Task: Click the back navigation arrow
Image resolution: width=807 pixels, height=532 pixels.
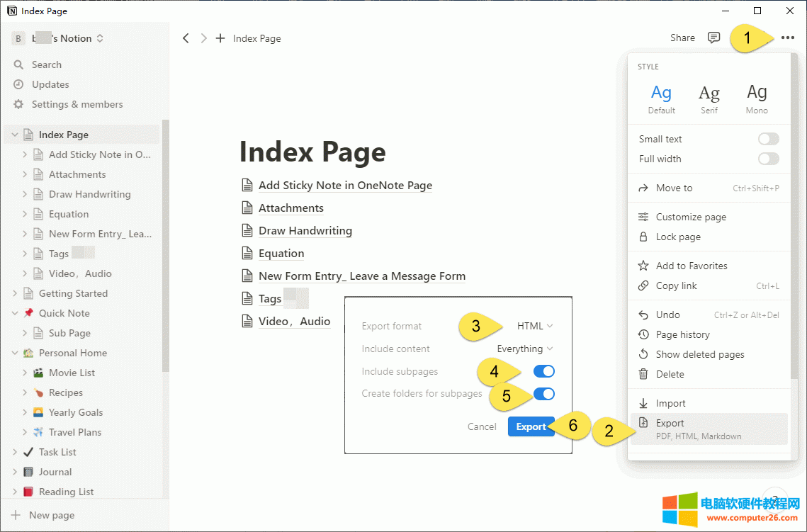Action: 186,38
